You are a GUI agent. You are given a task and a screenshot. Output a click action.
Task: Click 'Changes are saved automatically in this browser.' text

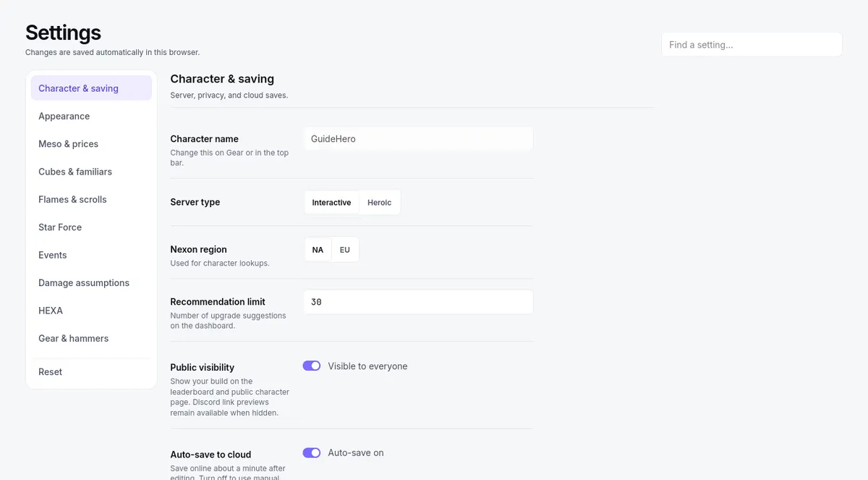click(x=112, y=52)
